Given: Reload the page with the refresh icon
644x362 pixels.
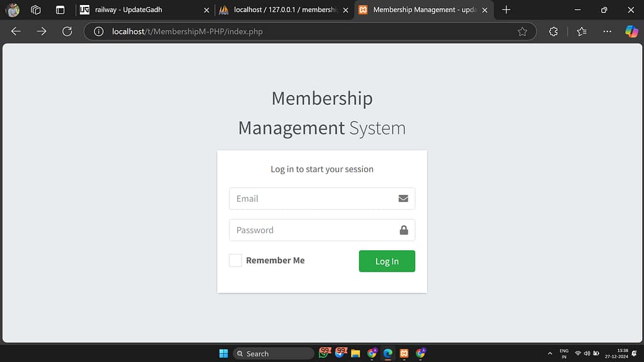Looking at the screenshot, I should 67,31.
